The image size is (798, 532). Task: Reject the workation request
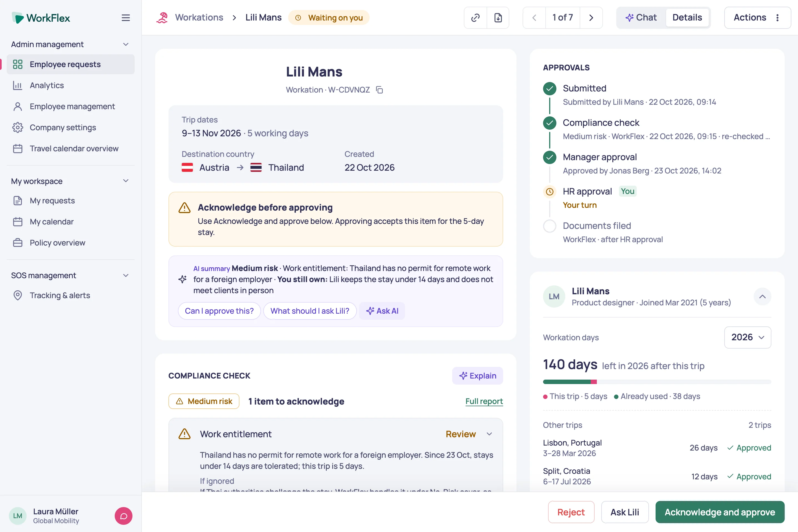click(571, 512)
